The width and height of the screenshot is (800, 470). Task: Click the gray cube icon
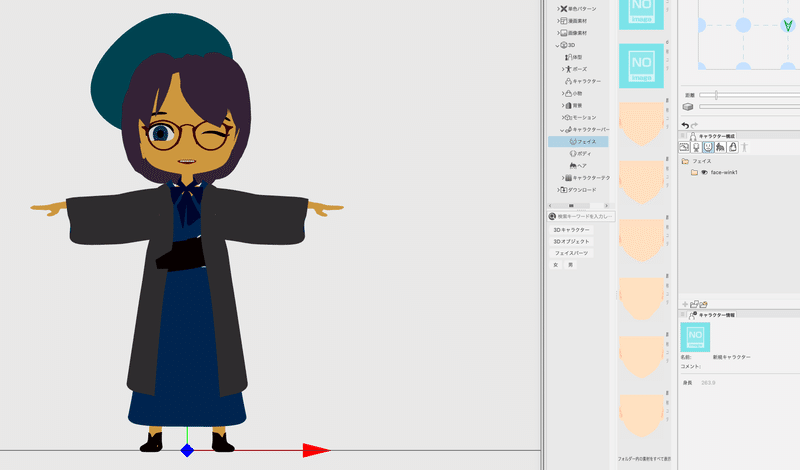tap(688, 107)
